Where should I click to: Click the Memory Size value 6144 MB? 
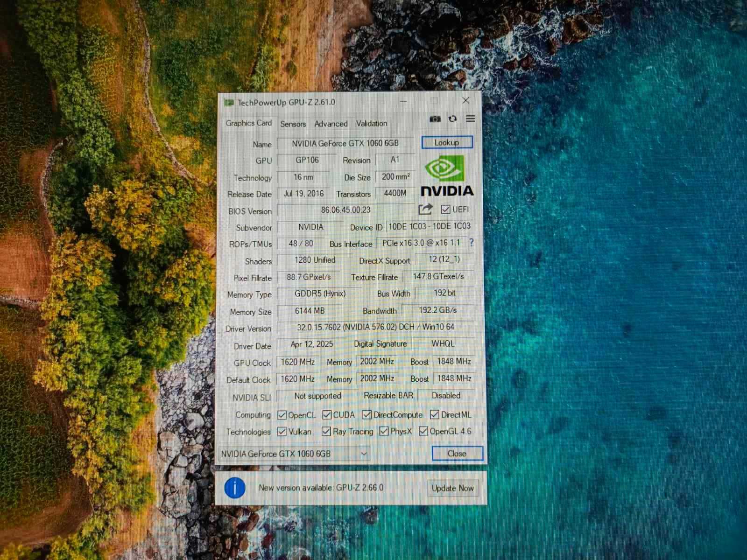click(x=310, y=311)
